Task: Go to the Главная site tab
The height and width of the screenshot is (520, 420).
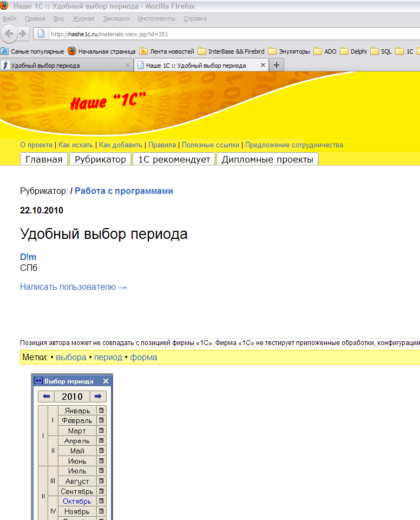Action: [x=44, y=159]
